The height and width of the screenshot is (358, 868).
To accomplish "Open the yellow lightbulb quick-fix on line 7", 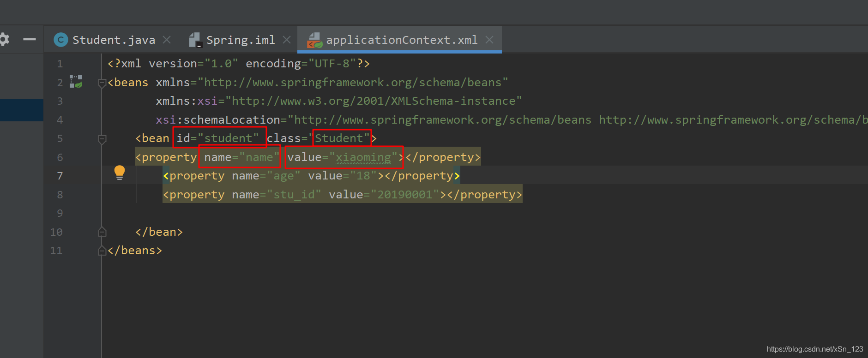I will point(120,173).
